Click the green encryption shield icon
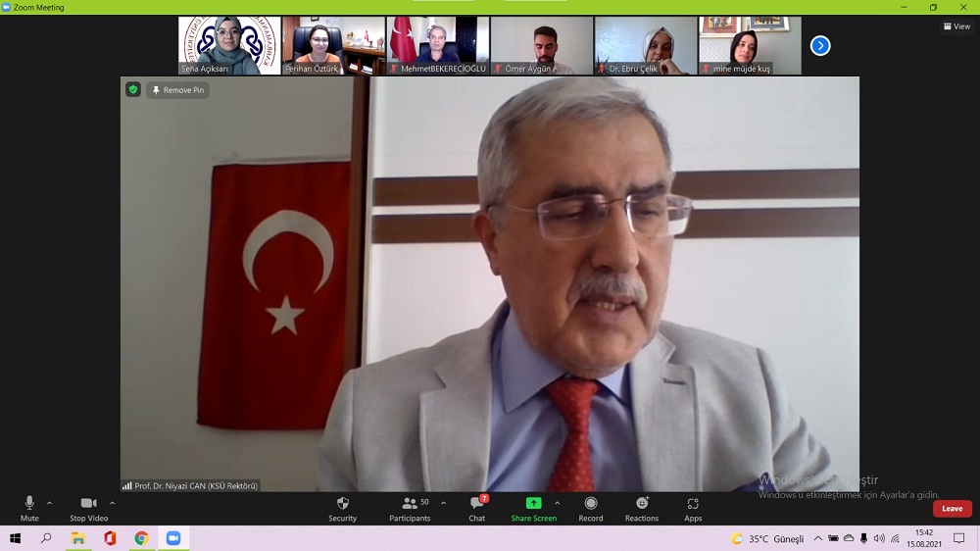The width and height of the screenshot is (980, 551). [133, 90]
